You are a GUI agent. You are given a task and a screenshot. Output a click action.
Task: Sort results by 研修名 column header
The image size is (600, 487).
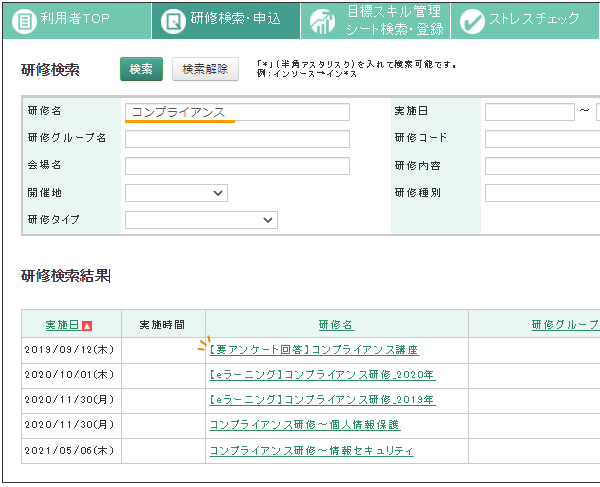[336, 325]
